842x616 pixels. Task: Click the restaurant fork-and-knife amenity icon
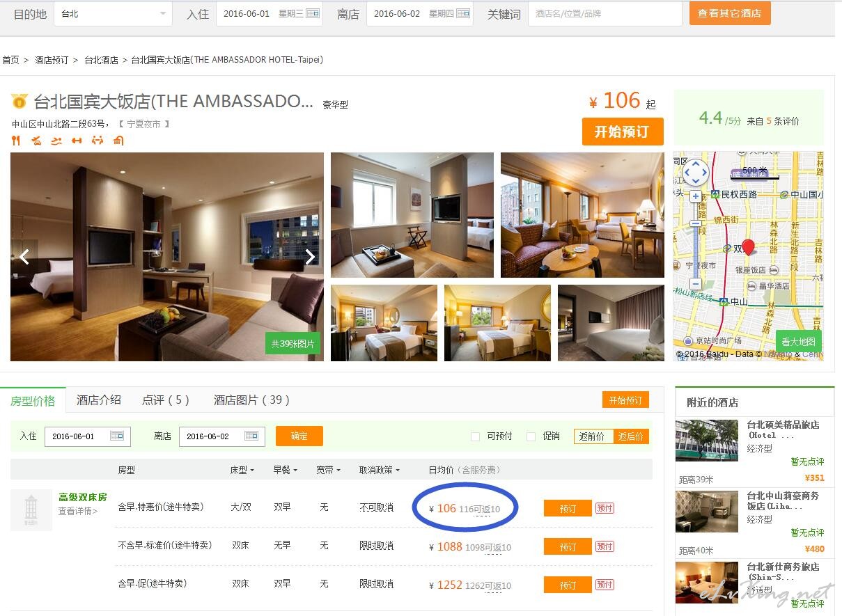16,141
